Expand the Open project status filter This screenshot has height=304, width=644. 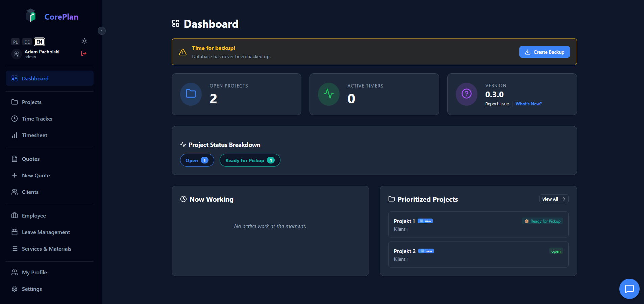pyautogui.click(x=197, y=160)
